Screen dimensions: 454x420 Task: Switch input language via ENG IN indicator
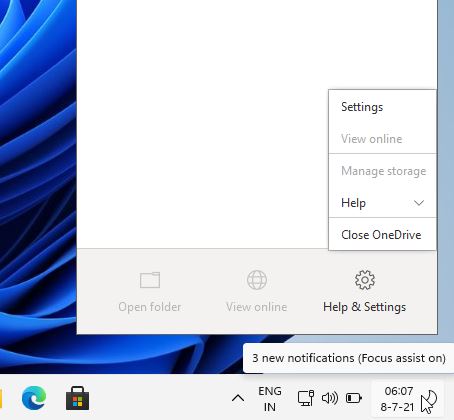[x=270, y=399]
